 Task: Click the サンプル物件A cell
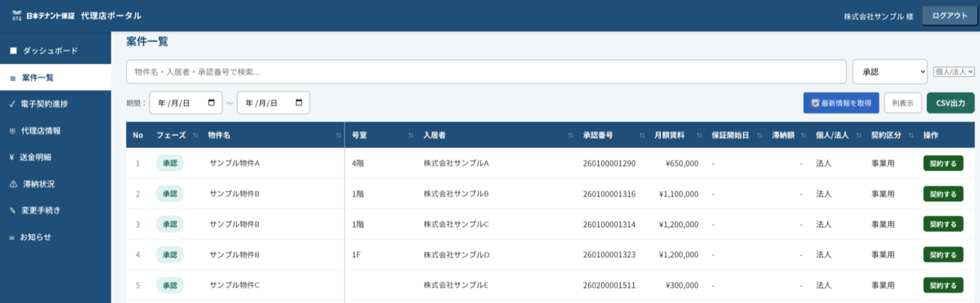coord(235,163)
